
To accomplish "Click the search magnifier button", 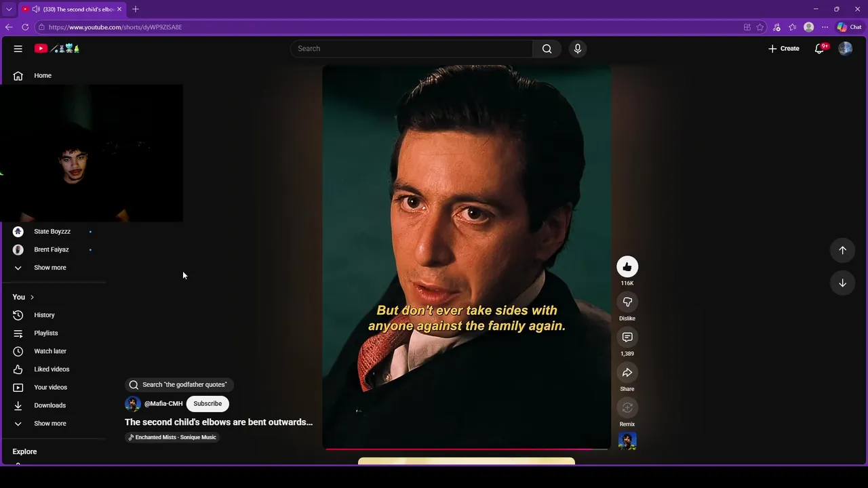I will tap(547, 49).
